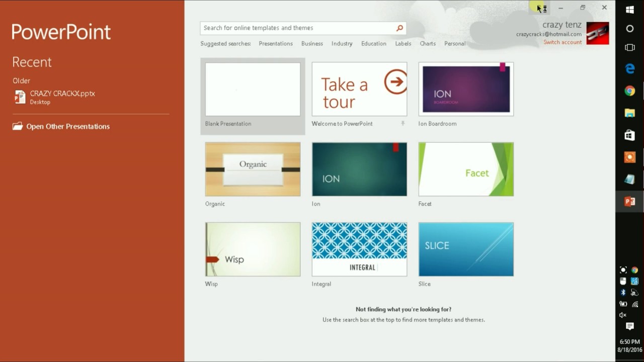Open Cortana circle in the taskbar

629,29
